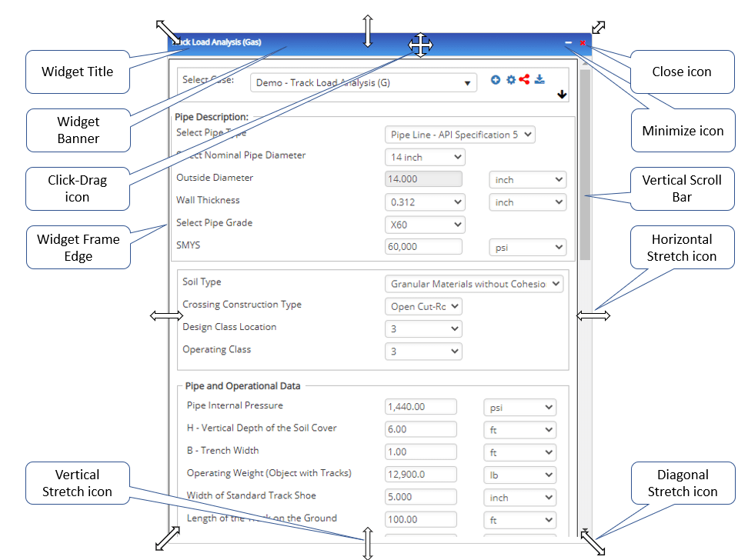Open the Nominal Pipe Diameter dropdown
This screenshot has width=748, height=560.
[425, 157]
